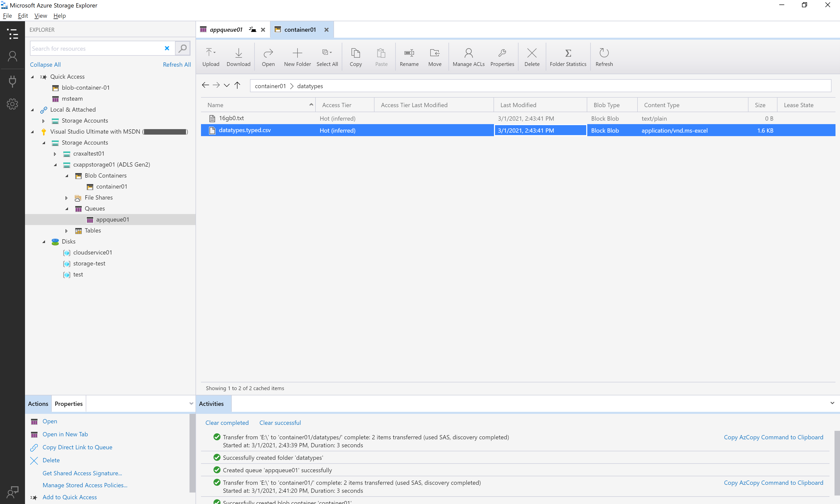This screenshot has width=840, height=504.
Task: Click Clear completed in Activities panel
Action: click(226, 423)
